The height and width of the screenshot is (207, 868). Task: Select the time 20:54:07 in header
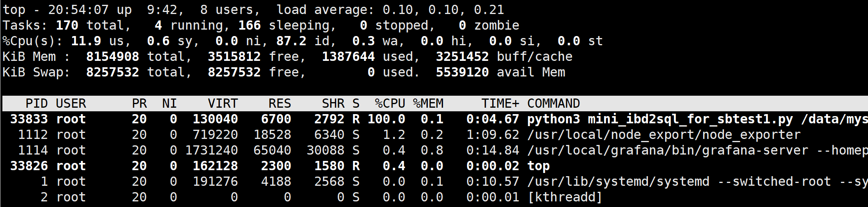(x=78, y=10)
